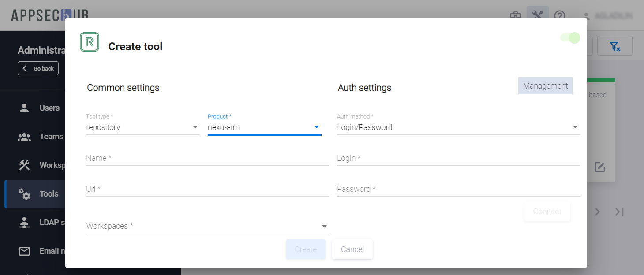Click the Cancel button
Viewport: 644px width, 275px height.
(352, 249)
